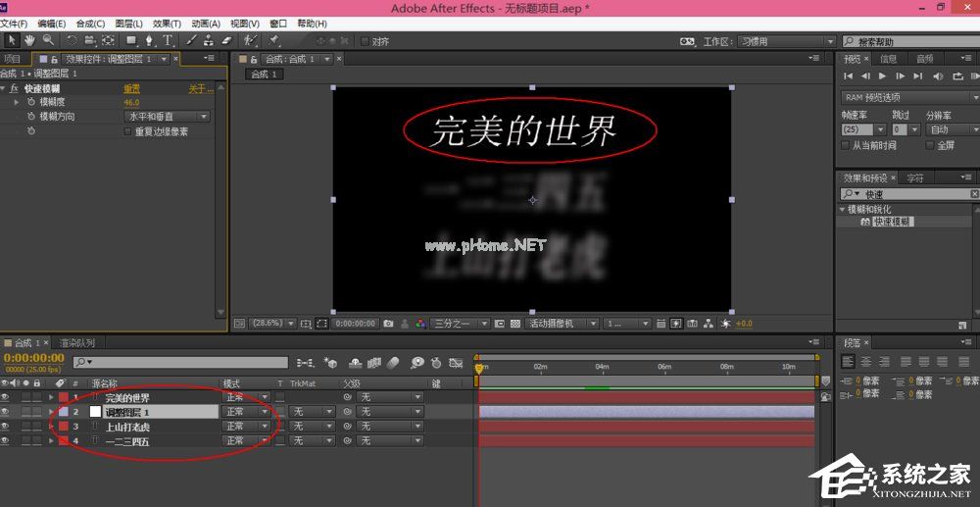Viewport: 980px width, 507px height.
Task: Toggle transparency grid in viewer
Action: tap(515, 324)
